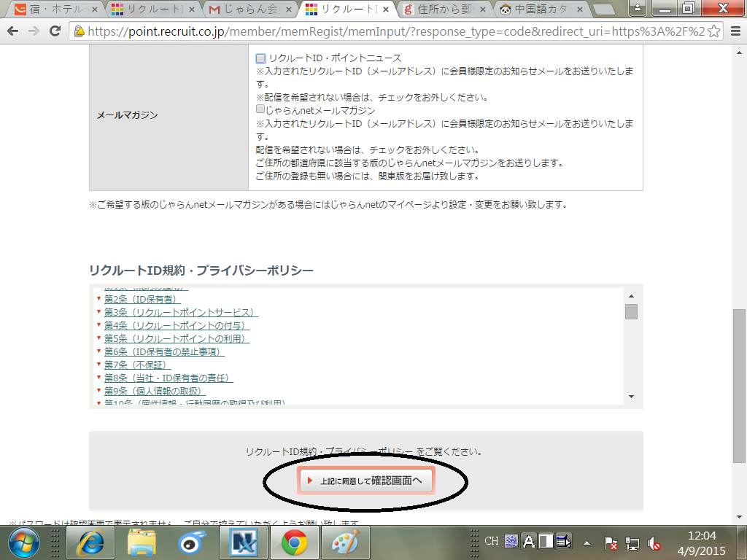Open the blue swirl browser taskbar icon

pyautogui.click(x=192, y=542)
